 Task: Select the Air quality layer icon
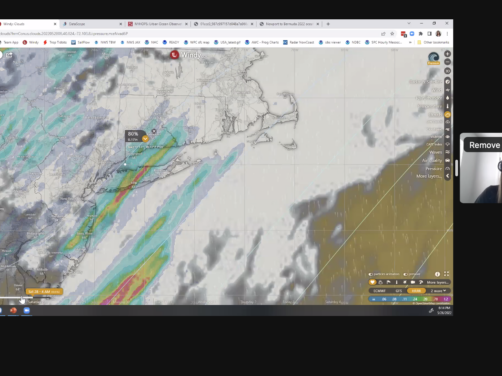pyautogui.click(x=448, y=160)
